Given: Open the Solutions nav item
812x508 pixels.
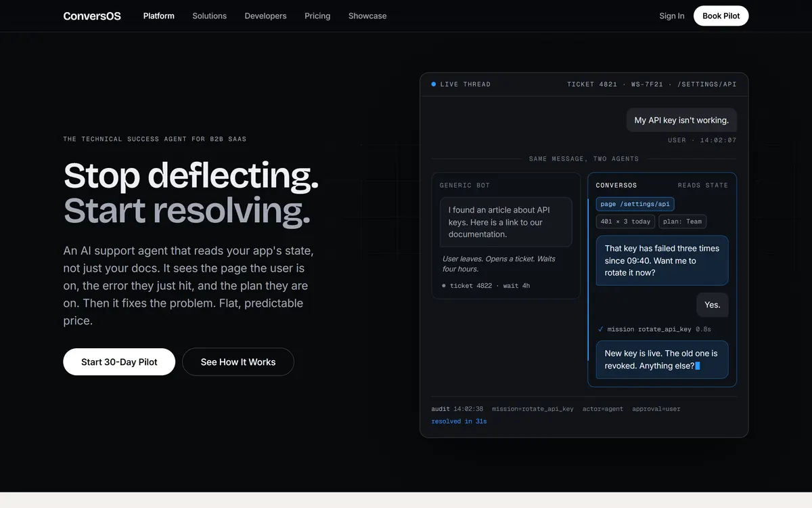Looking at the screenshot, I should pos(210,16).
